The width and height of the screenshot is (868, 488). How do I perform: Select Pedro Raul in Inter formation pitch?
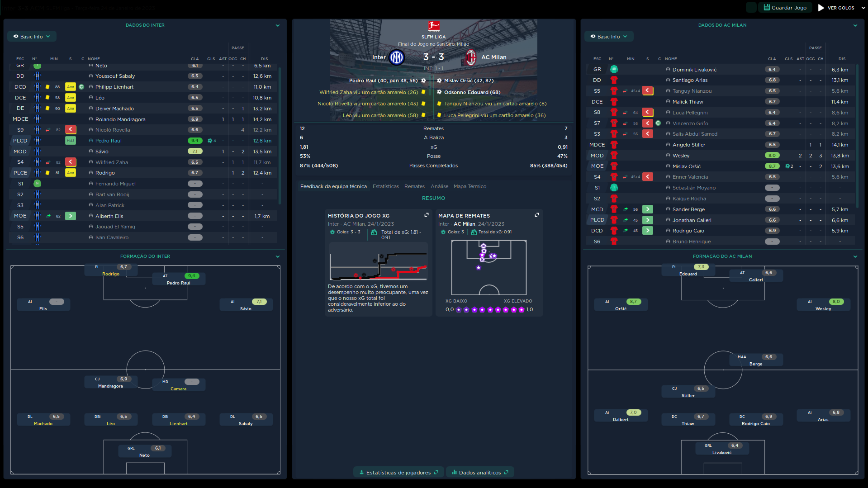179,280
